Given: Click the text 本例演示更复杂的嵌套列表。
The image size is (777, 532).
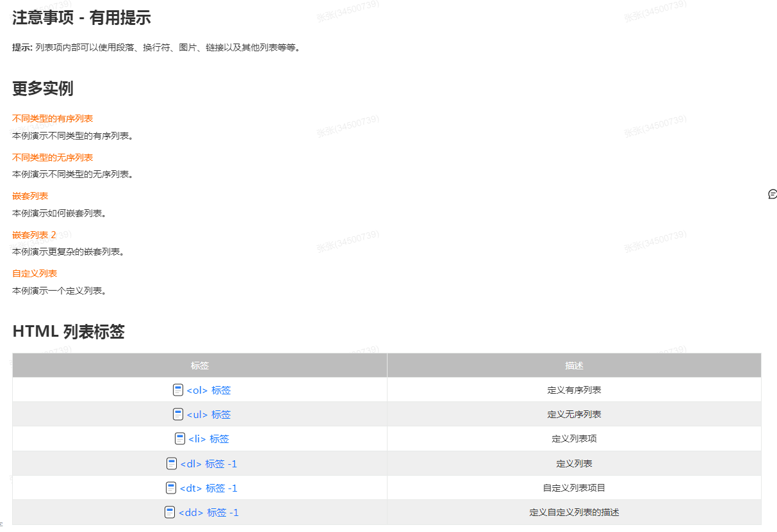Looking at the screenshot, I should tap(69, 252).
